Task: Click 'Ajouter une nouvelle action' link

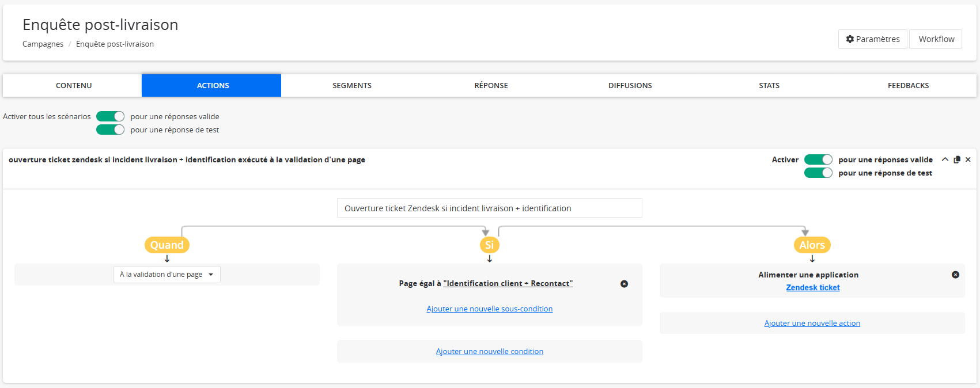Action: pyautogui.click(x=812, y=324)
